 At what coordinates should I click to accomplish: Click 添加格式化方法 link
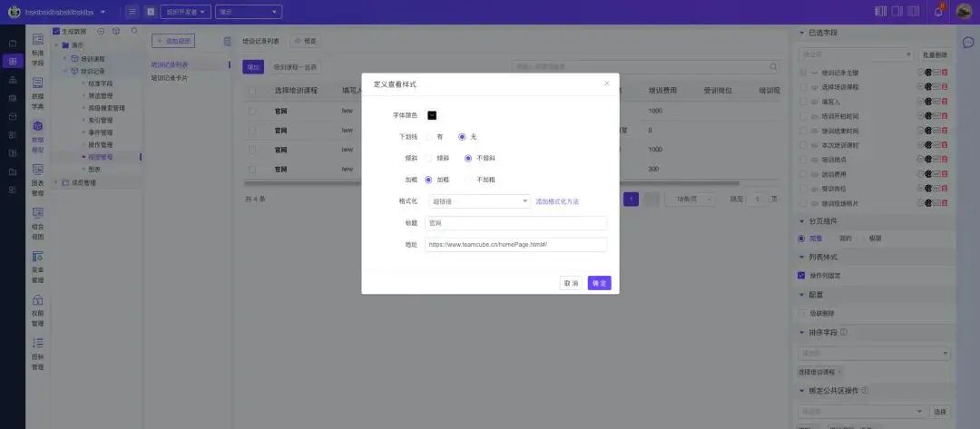coord(557,201)
